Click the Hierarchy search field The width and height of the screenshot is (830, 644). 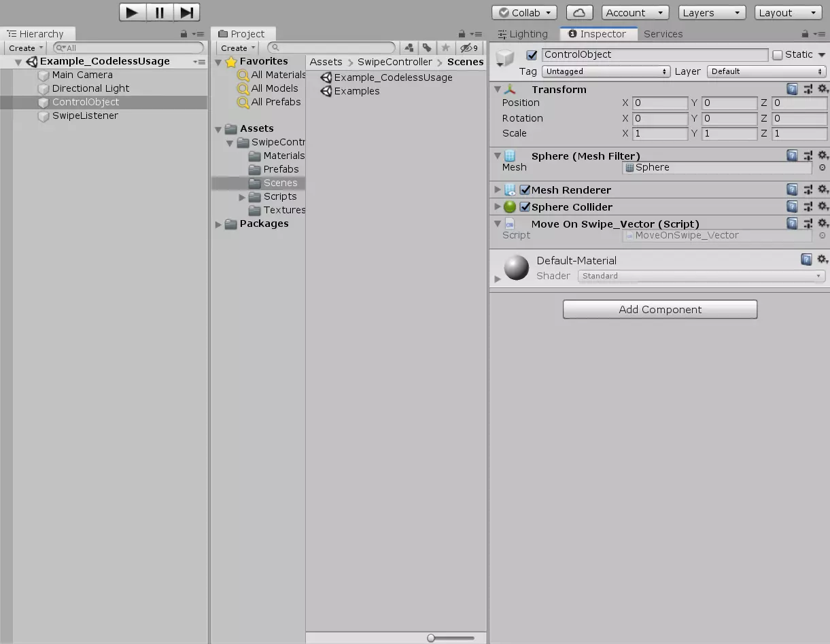pos(128,48)
